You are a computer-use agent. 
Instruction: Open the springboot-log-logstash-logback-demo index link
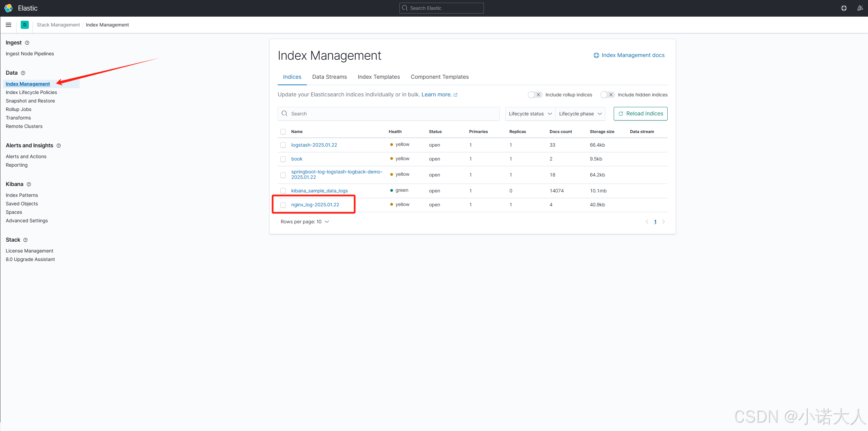coord(337,174)
